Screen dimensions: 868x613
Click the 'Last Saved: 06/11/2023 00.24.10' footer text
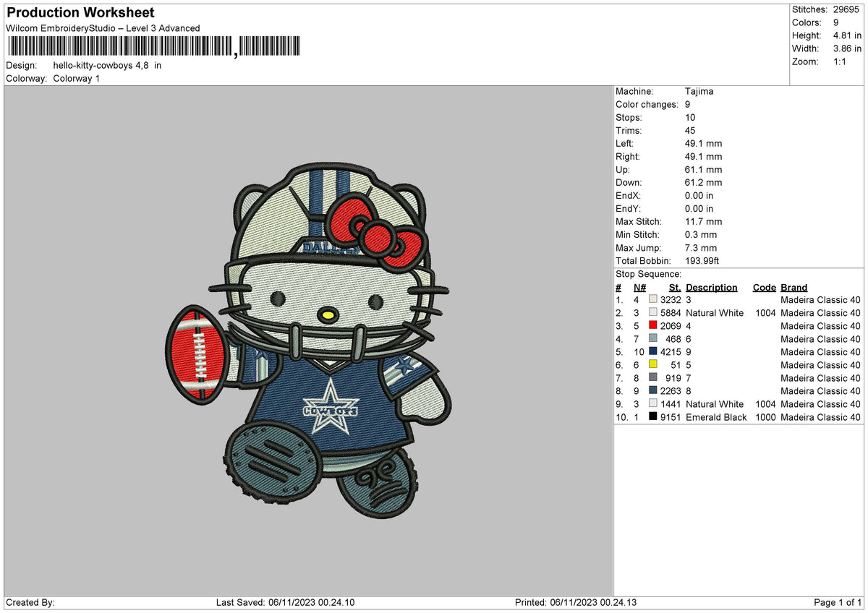[x=286, y=602]
